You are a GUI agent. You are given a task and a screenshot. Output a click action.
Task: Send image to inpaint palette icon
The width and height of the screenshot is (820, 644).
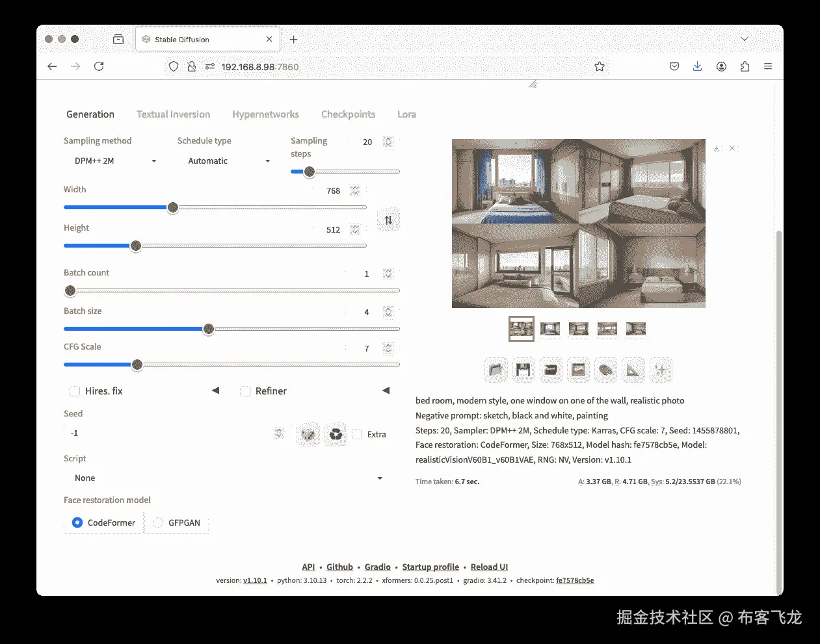[x=605, y=370]
